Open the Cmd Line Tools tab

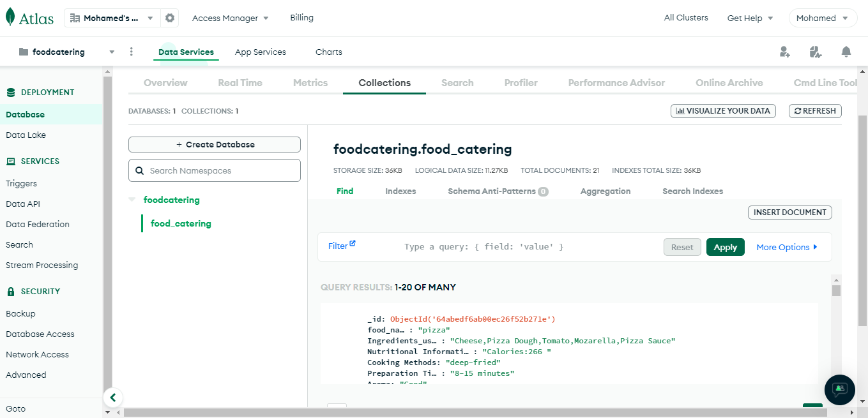pyautogui.click(x=825, y=83)
